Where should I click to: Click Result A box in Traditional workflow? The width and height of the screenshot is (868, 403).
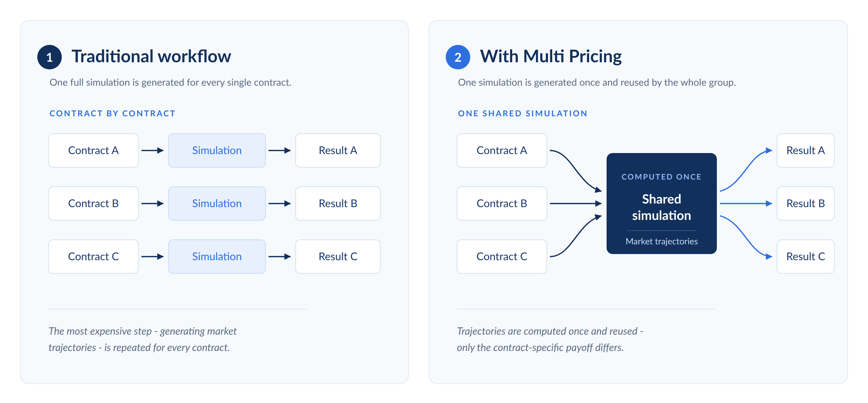[338, 150]
